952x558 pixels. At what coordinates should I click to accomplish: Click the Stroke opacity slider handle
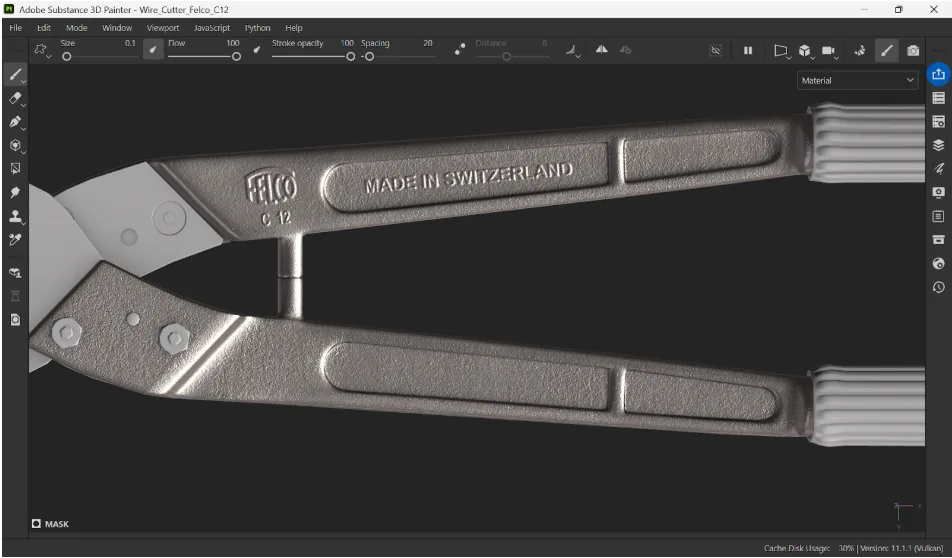tap(350, 56)
